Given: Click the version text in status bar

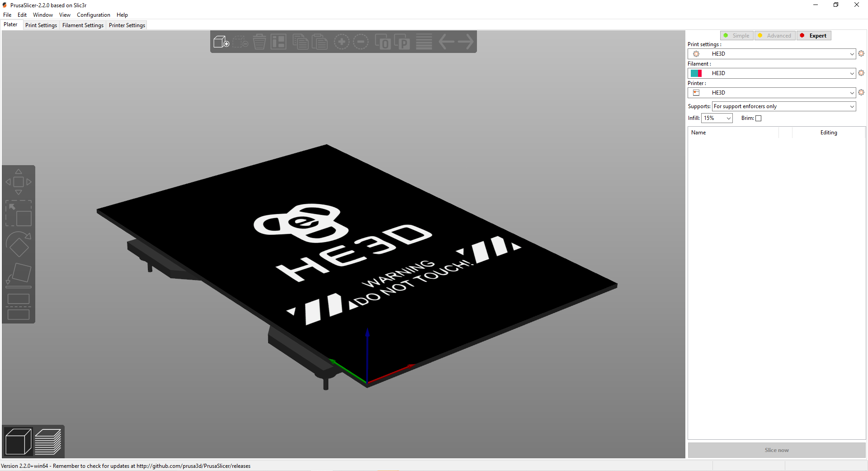Looking at the screenshot, I should [126, 466].
